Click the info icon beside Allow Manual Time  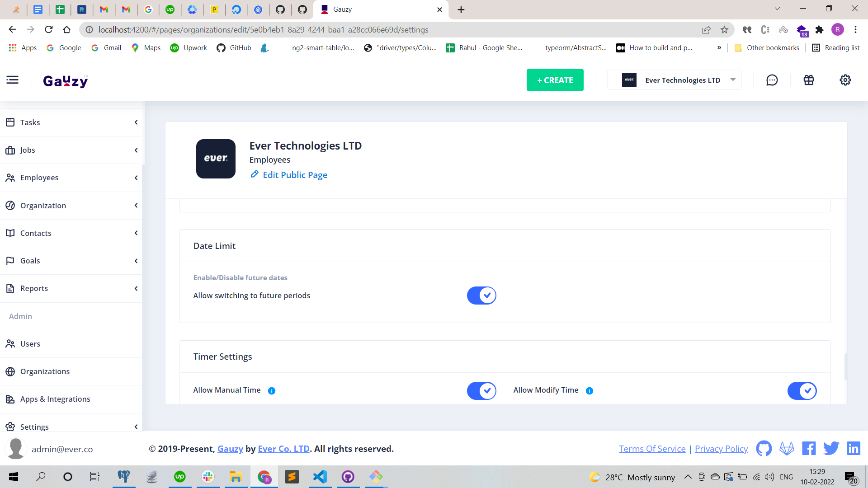272,391
